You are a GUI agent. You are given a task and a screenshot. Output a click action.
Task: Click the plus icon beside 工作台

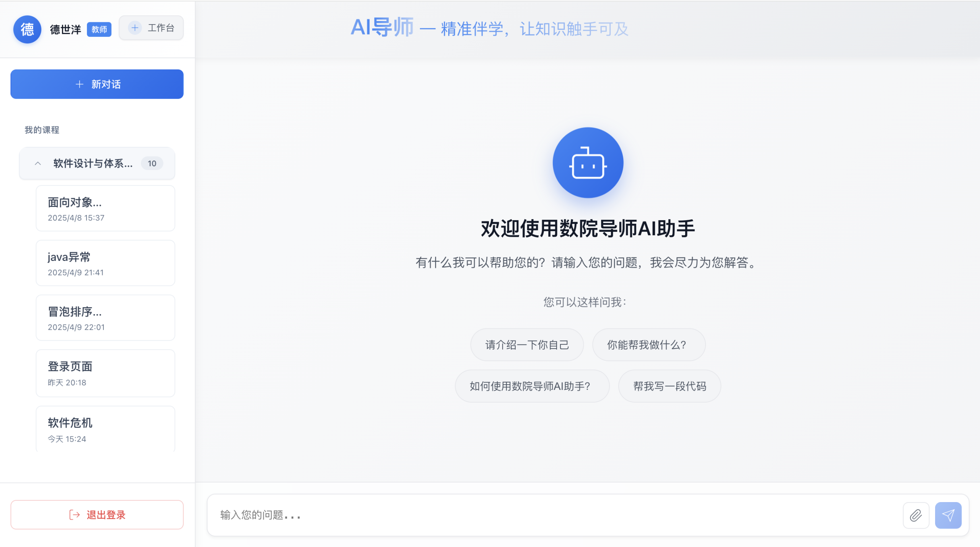coord(135,28)
